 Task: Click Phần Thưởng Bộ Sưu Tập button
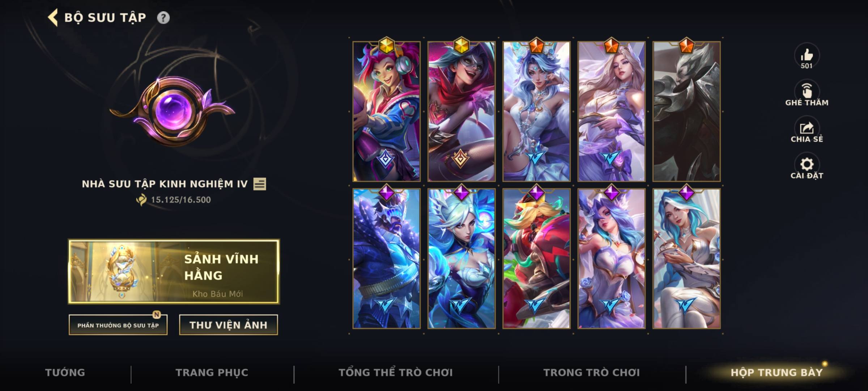click(118, 325)
